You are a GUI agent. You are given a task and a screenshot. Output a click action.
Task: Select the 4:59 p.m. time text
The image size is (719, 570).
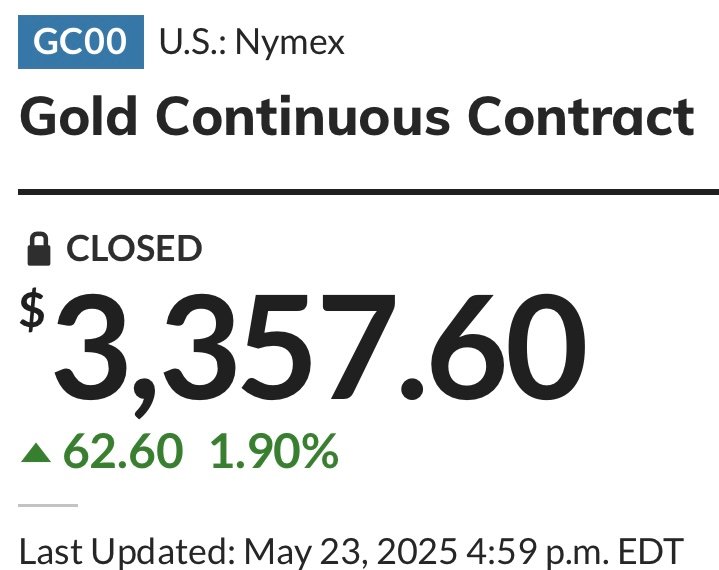537,552
